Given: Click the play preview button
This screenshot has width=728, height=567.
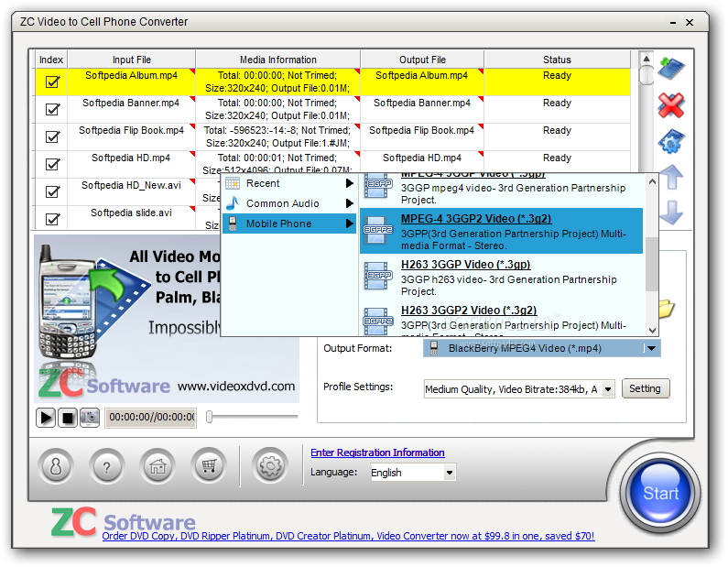Looking at the screenshot, I should click(x=46, y=418).
